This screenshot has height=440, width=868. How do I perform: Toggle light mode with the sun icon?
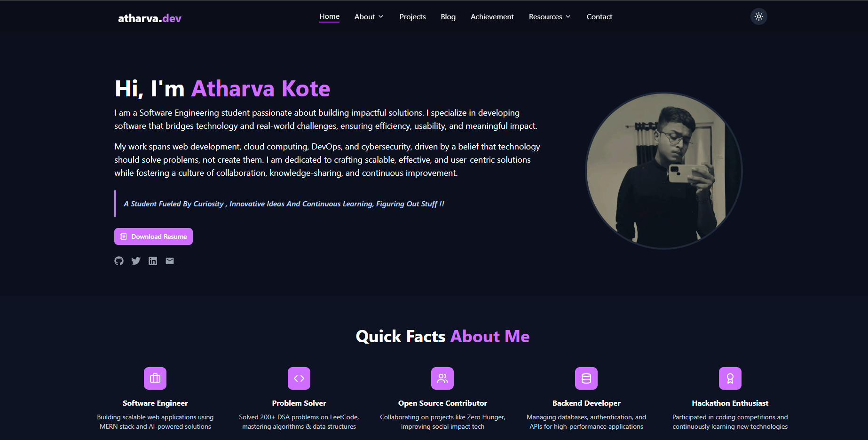point(759,16)
